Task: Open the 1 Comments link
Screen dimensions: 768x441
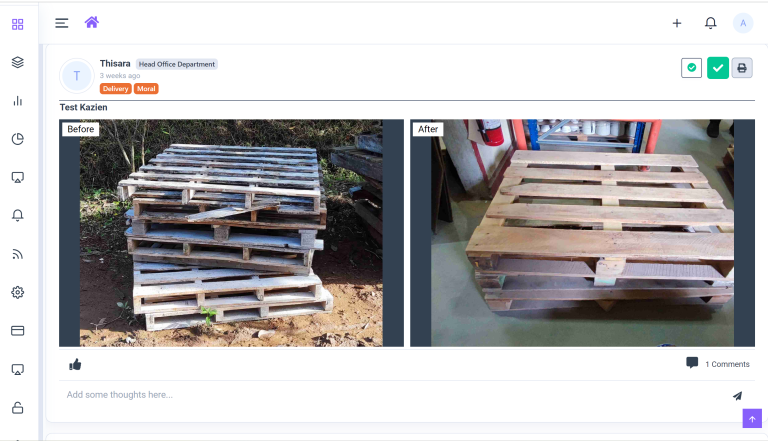Action: click(727, 364)
